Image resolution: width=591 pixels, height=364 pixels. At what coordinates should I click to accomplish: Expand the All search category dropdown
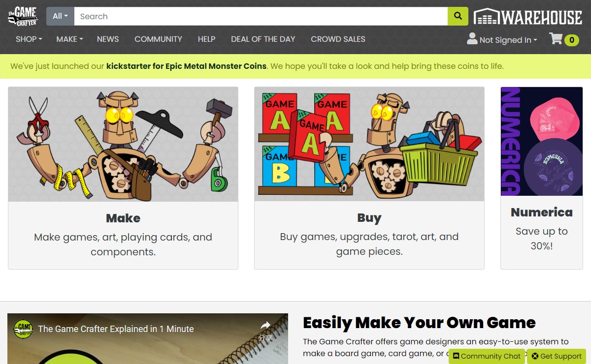click(60, 16)
